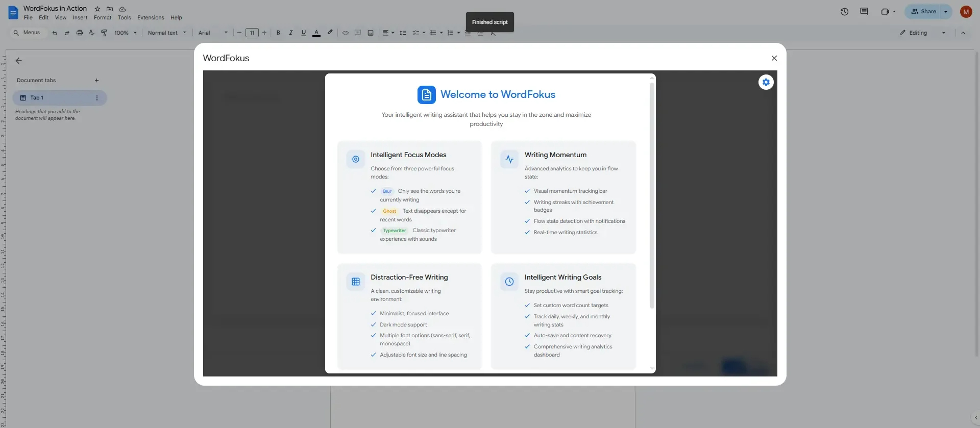Screen dimensions: 980x428
Task: Undo the last action
Action: [55, 33]
